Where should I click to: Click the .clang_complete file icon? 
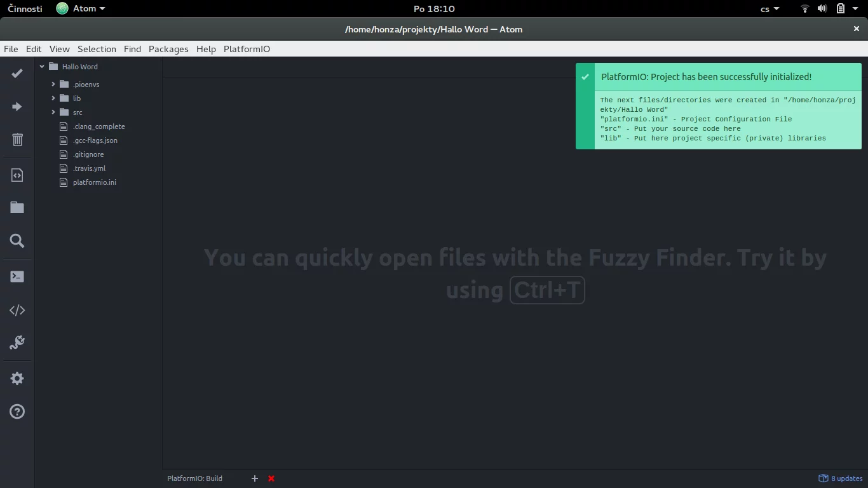[x=63, y=126]
